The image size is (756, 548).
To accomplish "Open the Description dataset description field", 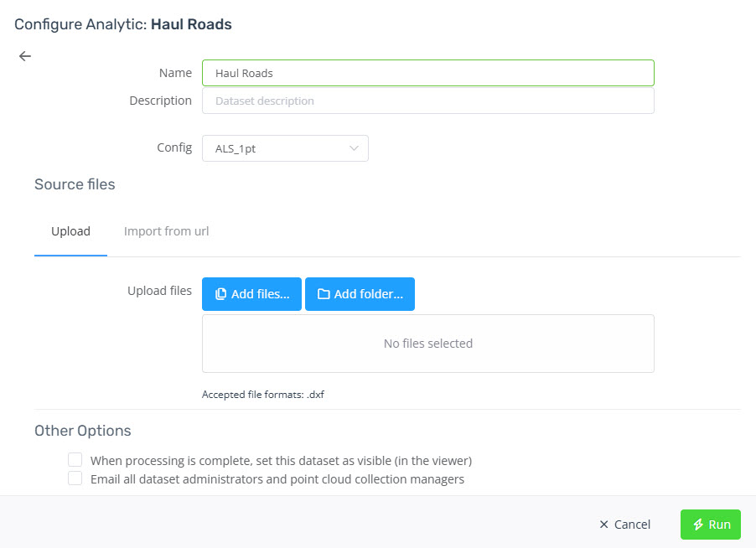I will [x=427, y=101].
